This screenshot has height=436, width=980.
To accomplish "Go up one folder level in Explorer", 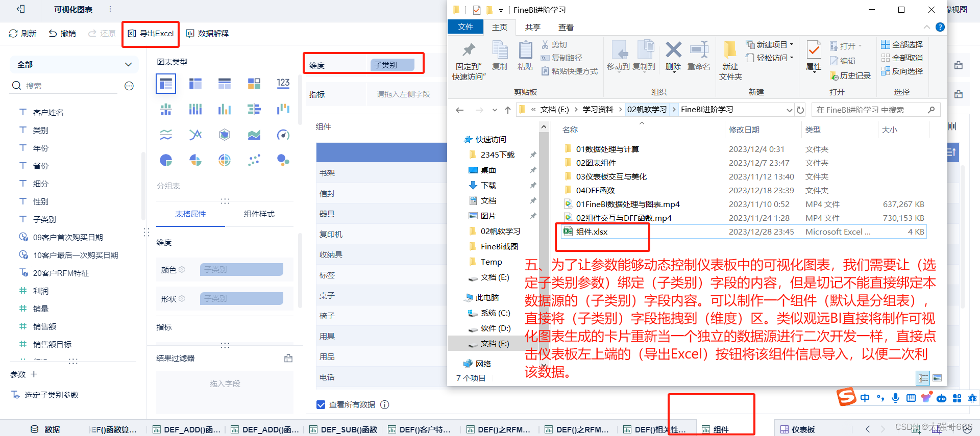I will [507, 110].
